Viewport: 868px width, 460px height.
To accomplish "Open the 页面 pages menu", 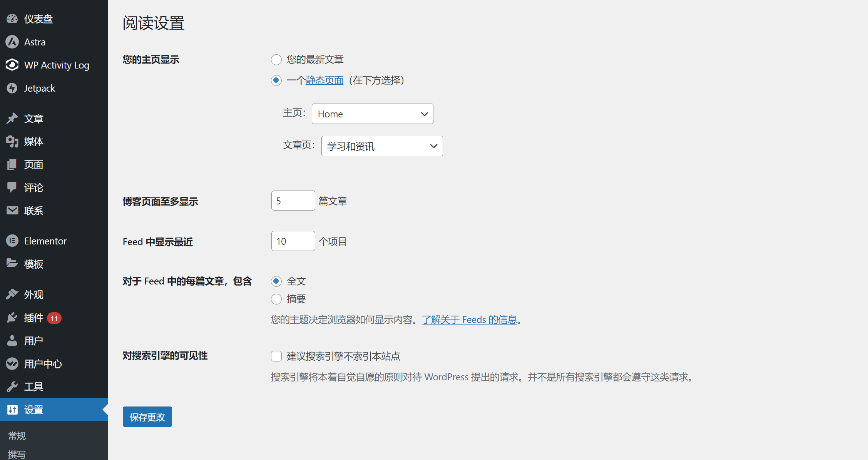I will click(x=54, y=164).
